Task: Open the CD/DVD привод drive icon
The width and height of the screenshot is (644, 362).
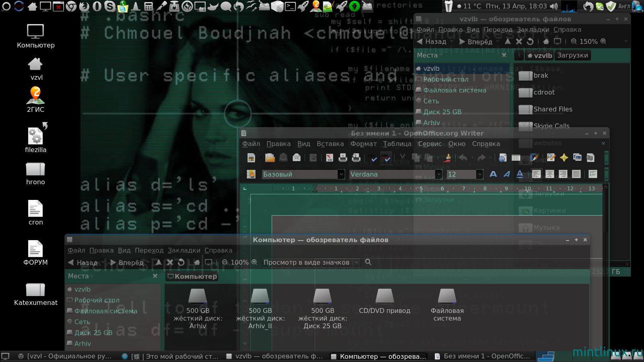Action: [385, 302]
